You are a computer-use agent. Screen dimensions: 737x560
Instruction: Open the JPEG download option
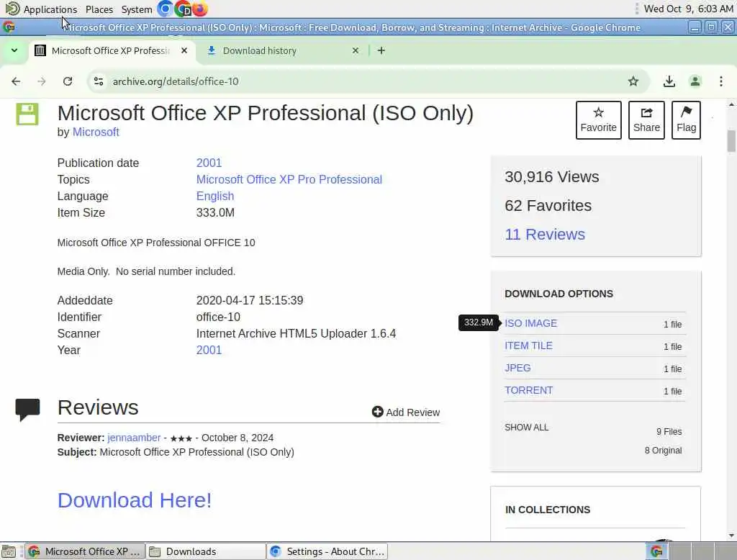click(x=517, y=368)
